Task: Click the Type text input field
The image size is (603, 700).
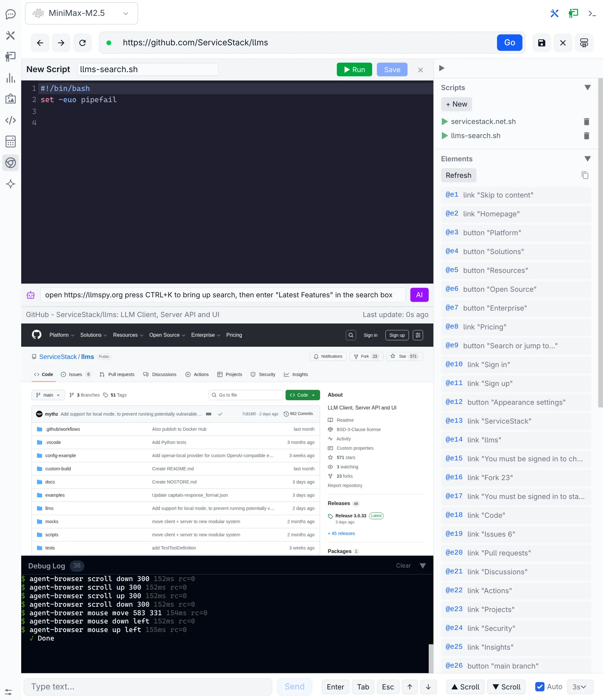Action: [148, 687]
